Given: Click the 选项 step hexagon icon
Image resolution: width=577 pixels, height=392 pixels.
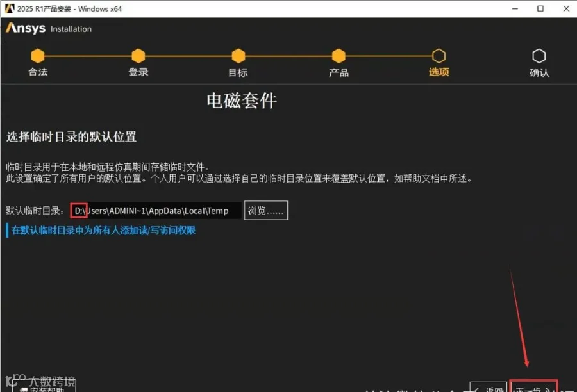Looking at the screenshot, I should pyautogui.click(x=439, y=56).
